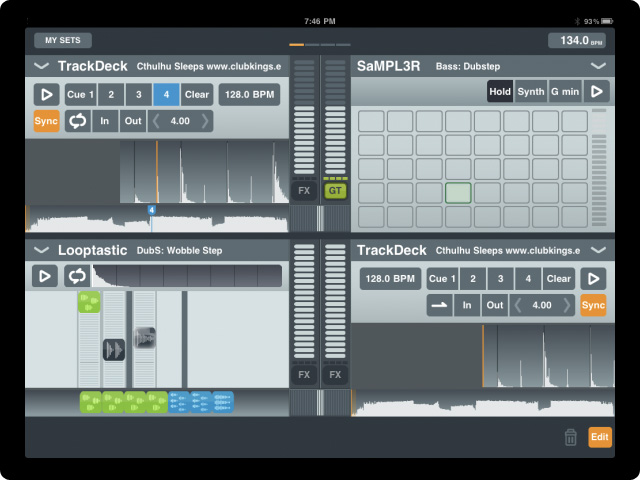Start playback on the SaMPL3R
The height and width of the screenshot is (480, 640).
[x=597, y=92]
